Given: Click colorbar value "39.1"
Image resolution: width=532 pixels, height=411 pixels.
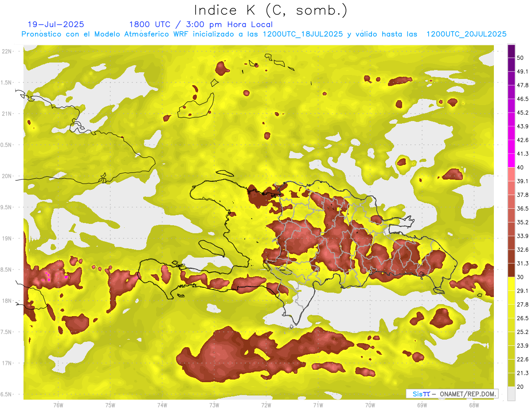Looking at the screenshot, I should (x=523, y=181).
